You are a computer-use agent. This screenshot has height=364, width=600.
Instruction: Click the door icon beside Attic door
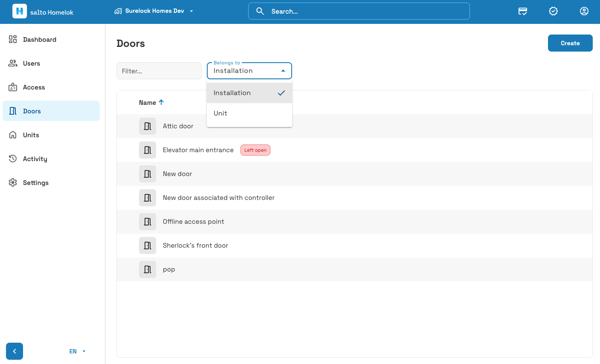click(x=148, y=126)
